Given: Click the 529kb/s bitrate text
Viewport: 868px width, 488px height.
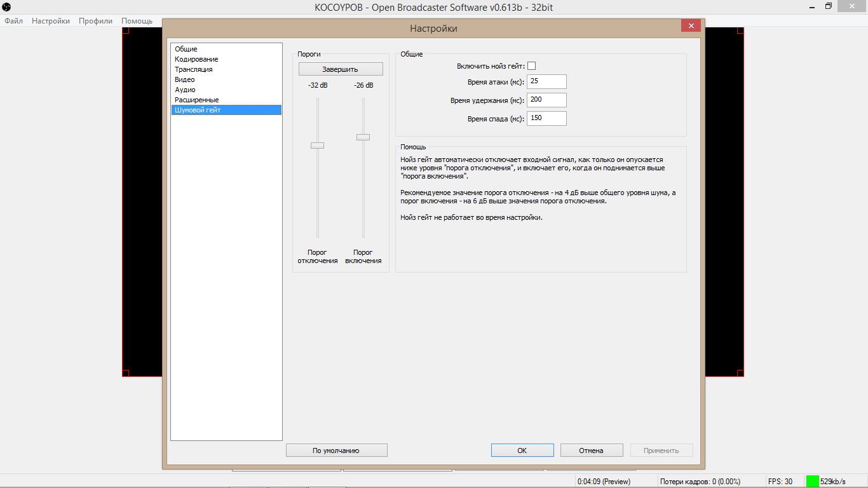Looking at the screenshot, I should point(833,482).
